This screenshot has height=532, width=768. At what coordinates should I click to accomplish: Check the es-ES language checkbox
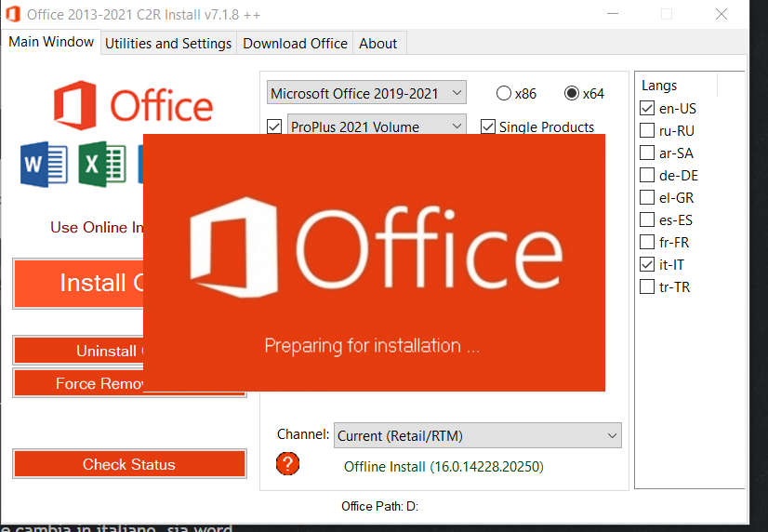[x=647, y=219]
